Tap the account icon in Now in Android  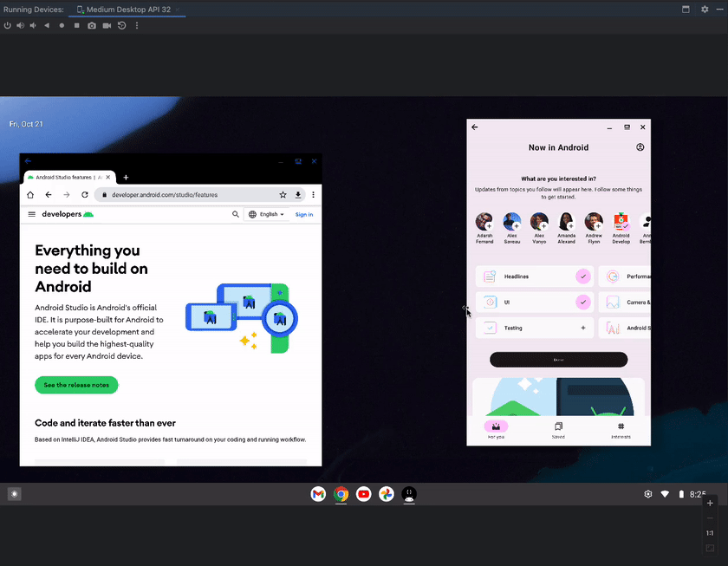[640, 146]
